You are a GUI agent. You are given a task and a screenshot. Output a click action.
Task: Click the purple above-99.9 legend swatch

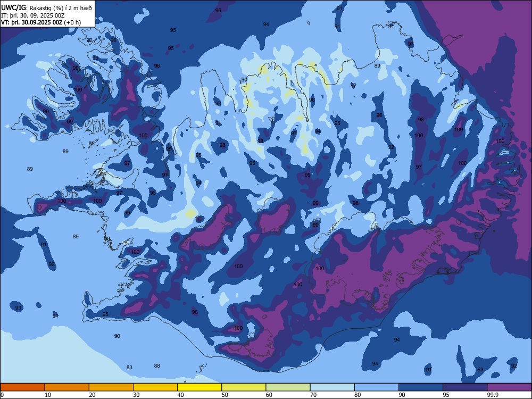point(509,387)
